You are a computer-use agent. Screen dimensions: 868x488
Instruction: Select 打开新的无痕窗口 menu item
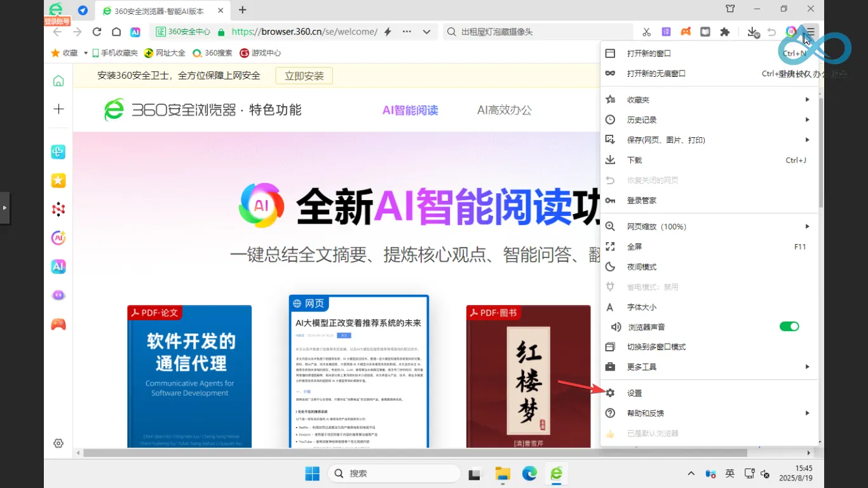coord(709,74)
